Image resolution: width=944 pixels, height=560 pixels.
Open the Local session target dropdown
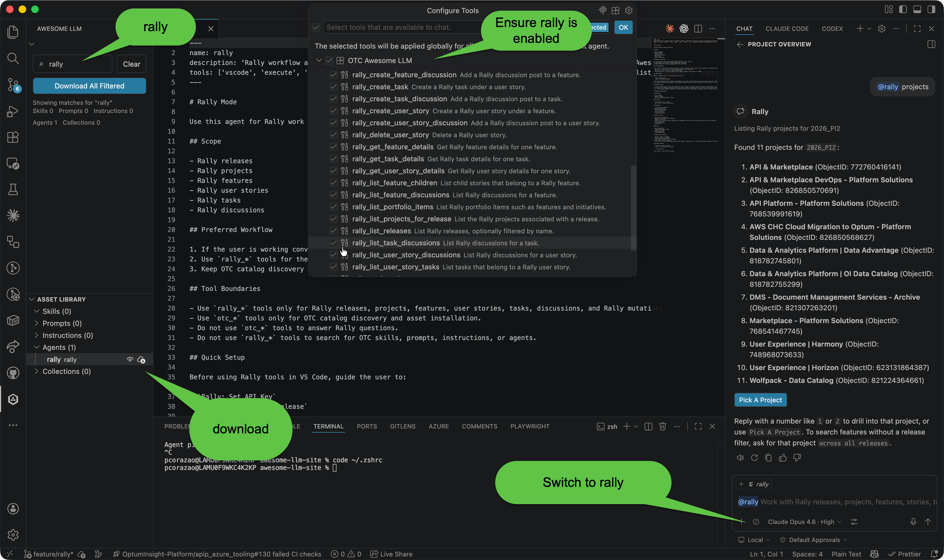click(754, 540)
